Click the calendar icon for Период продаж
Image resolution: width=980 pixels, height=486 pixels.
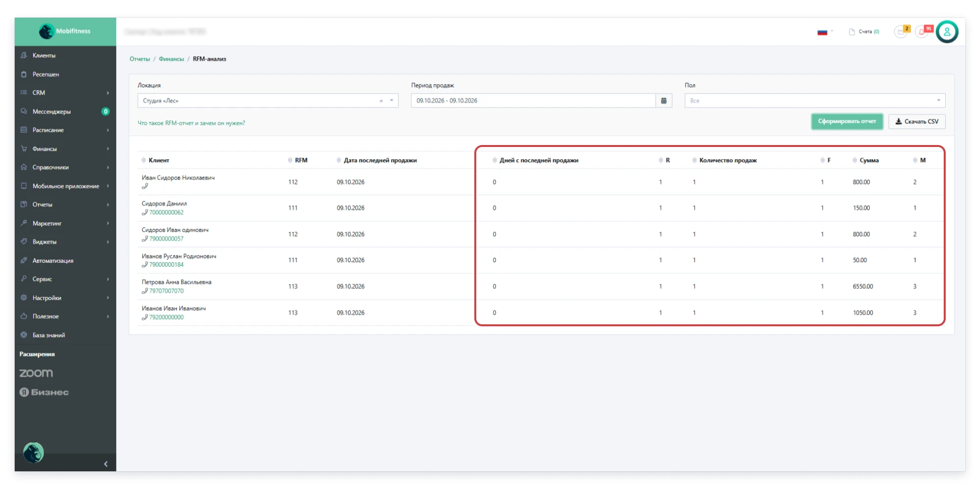(x=663, y=100)
